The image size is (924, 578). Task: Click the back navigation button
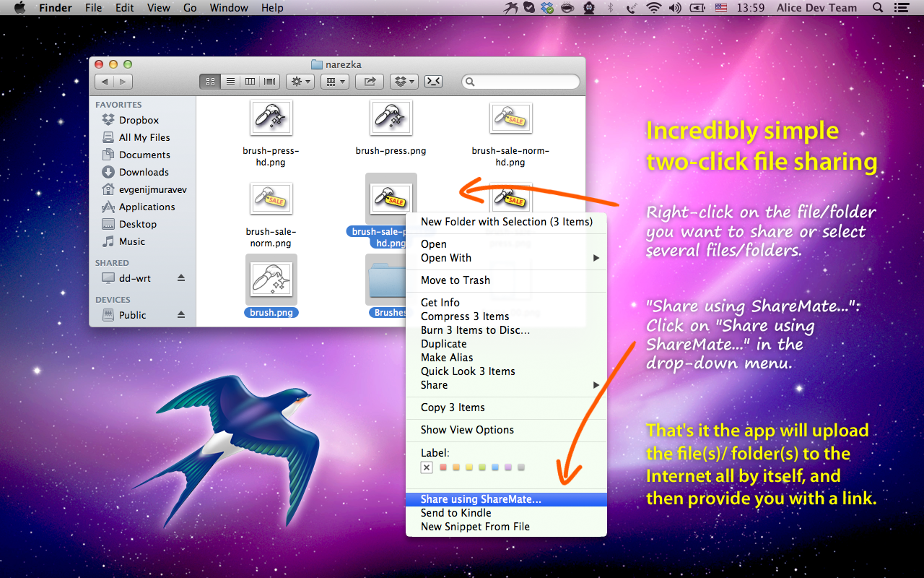point(103,82)
